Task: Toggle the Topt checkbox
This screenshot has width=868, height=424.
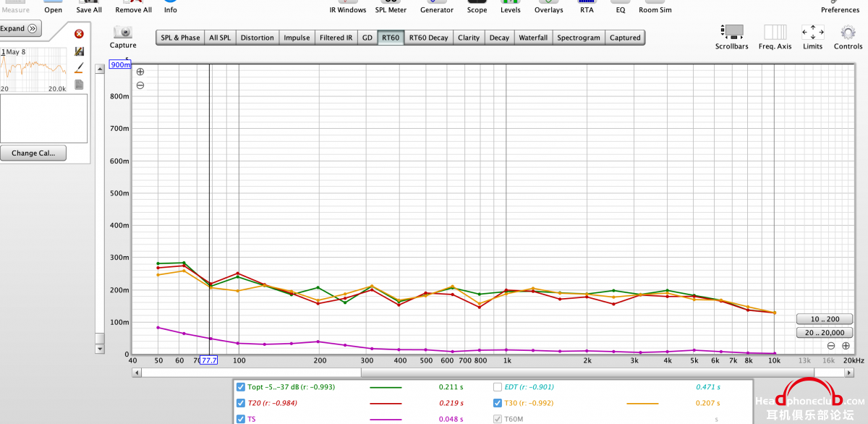Action: 241,387
